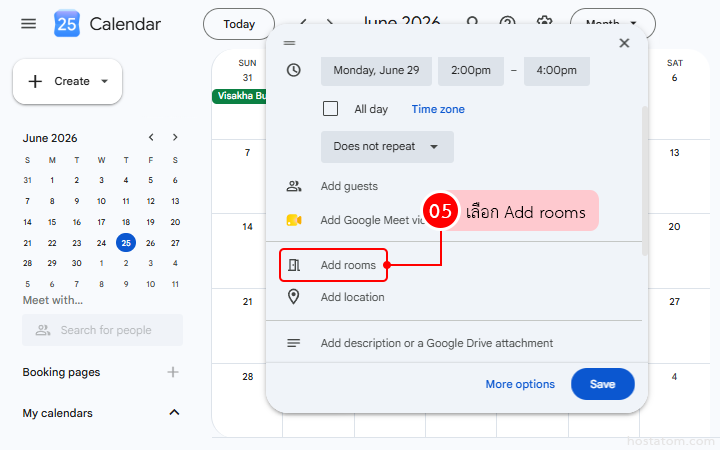Screen dimensions: 720x450
Task: Select June 22 in mini calendar
Action: point(52,243)
